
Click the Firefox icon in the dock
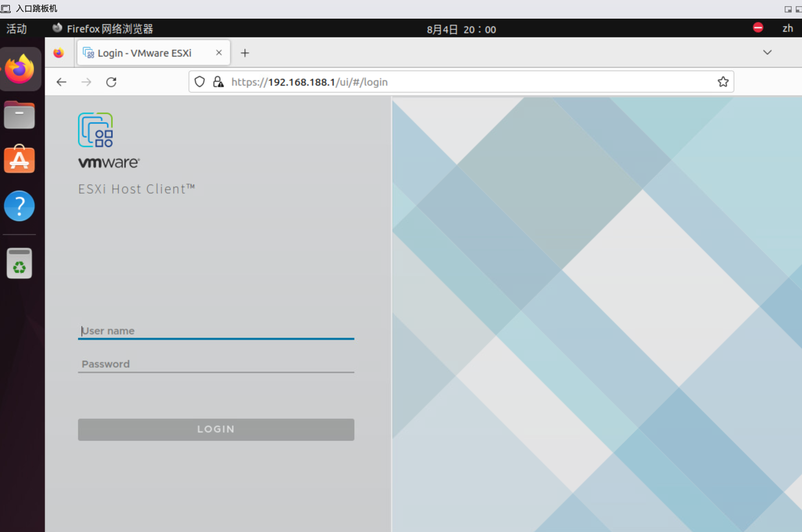pos(20,69)
